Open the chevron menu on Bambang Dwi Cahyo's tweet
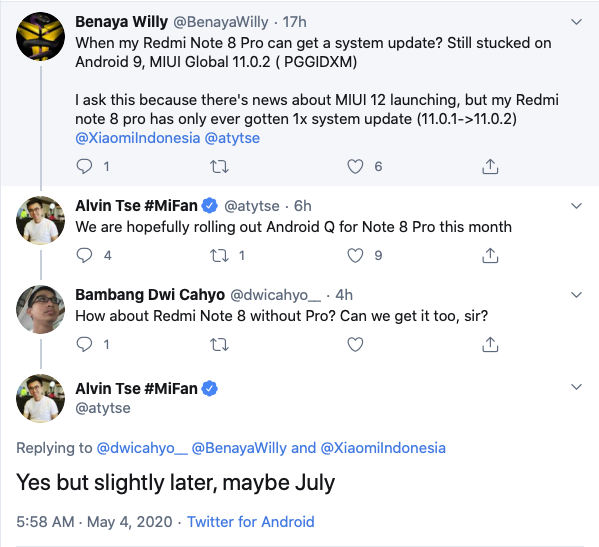 coord(576,295)
